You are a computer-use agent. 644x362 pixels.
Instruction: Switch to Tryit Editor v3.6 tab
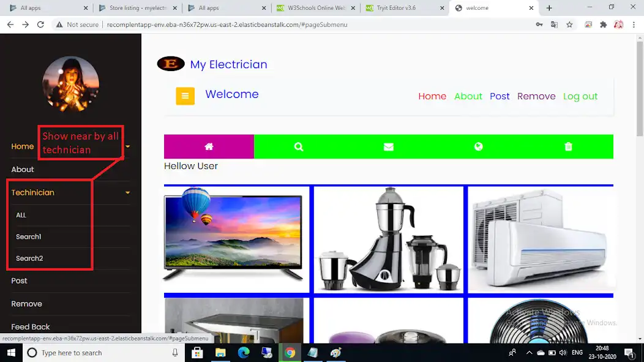click(x=404, y=8)
